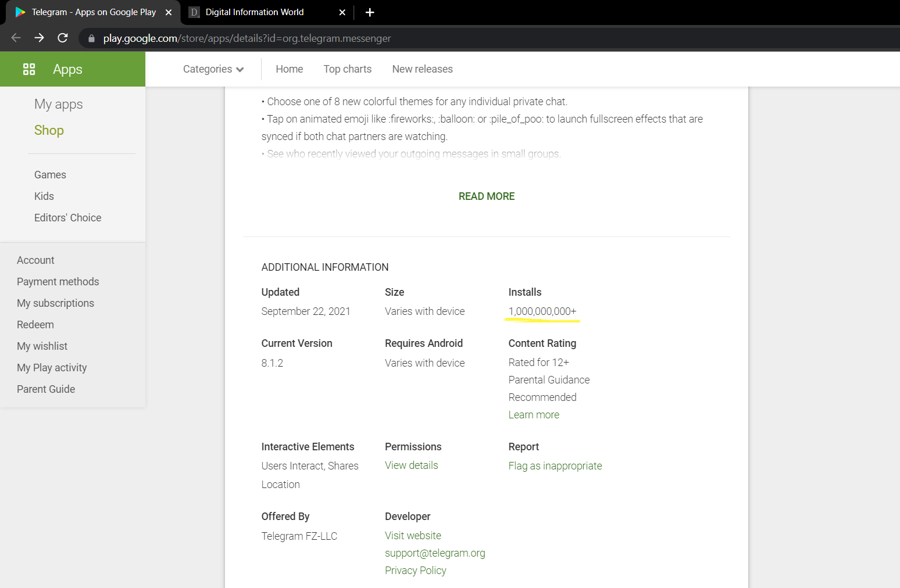Open Kids category
The image size is (900, 588).
(44, 196)
